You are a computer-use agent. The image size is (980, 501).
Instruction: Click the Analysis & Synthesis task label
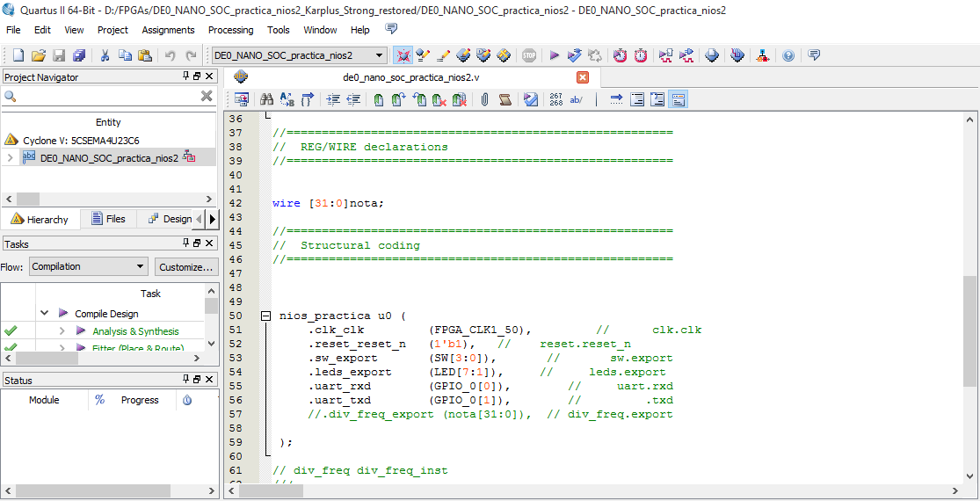(x=135, y=331)
